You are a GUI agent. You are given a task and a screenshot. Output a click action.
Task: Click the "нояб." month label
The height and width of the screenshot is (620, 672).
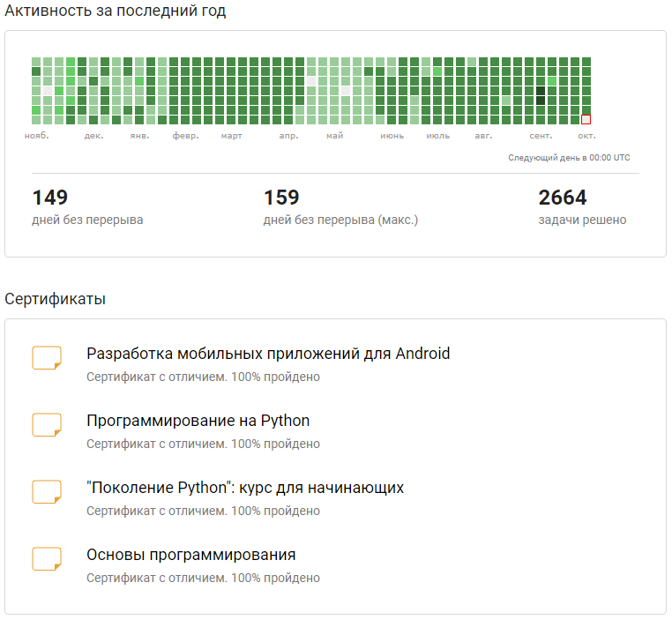pos(37,136)
